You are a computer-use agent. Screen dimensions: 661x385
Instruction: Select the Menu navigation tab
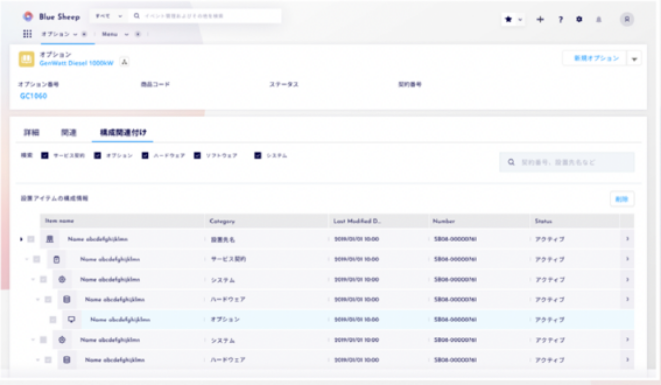110,34
